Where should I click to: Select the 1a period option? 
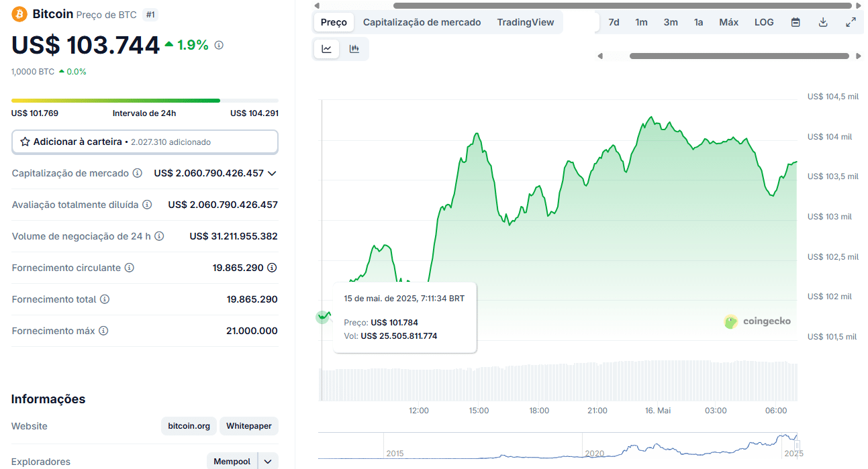coord(698,22)
